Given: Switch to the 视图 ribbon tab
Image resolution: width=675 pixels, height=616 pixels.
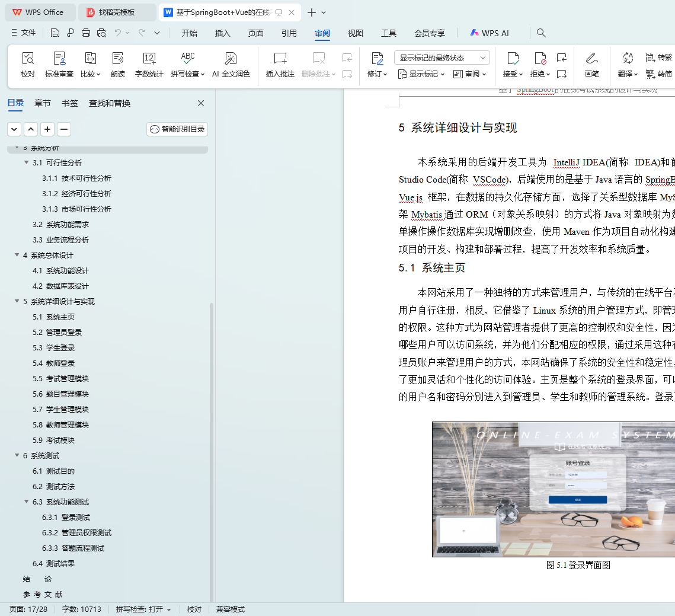Looking at the screenshot, I should (355, 33).
